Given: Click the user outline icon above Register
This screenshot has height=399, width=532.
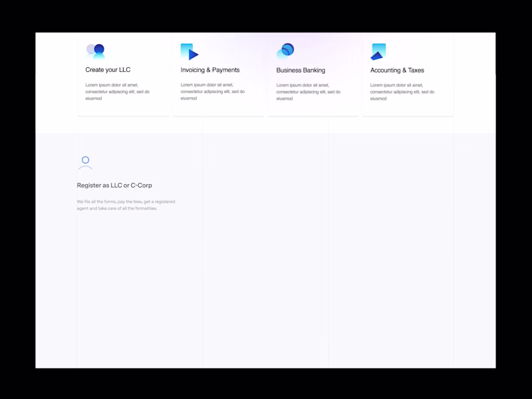Looking at the screenshot, I should (86, 163).
